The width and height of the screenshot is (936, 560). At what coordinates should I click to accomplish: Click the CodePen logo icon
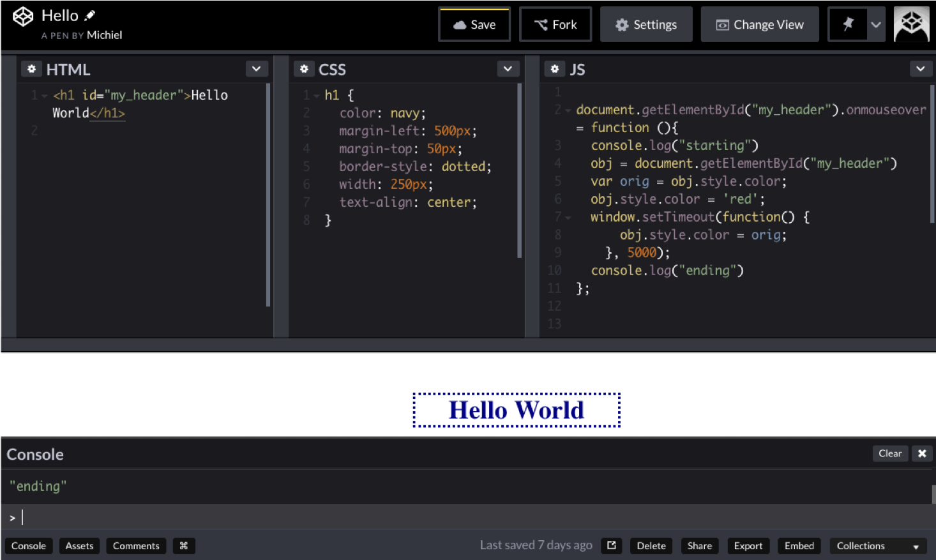23,17
